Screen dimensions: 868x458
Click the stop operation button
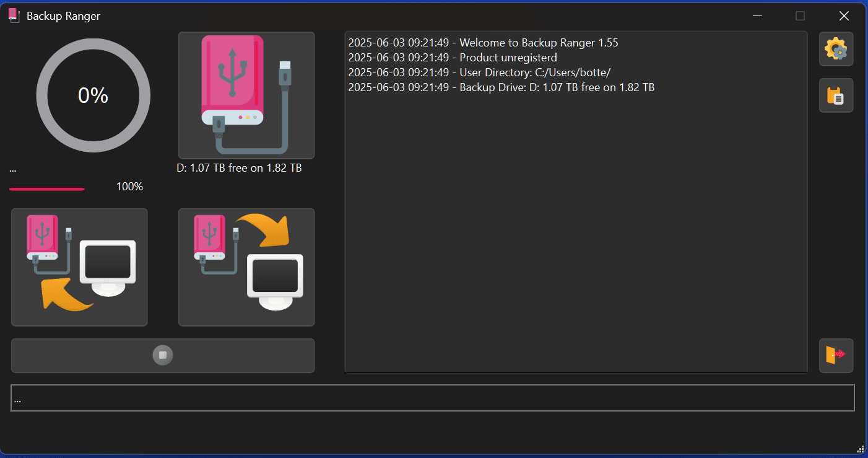click(163, 356)
